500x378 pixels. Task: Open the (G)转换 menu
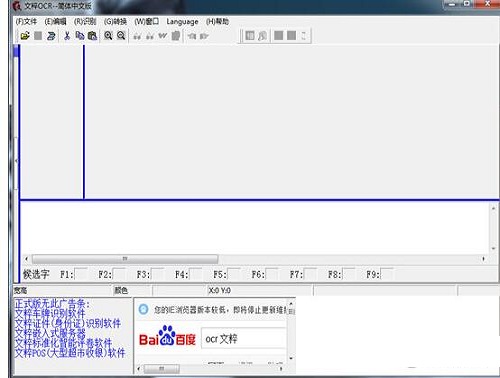click(x=115, y=22)
